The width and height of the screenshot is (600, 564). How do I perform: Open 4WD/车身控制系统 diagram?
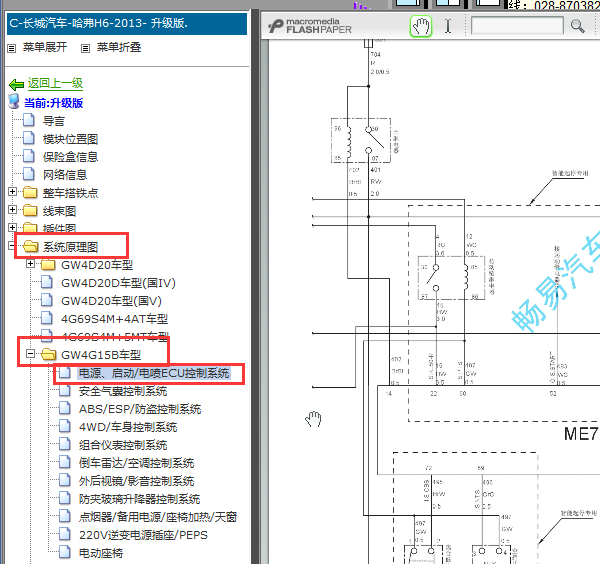[128, 427]
